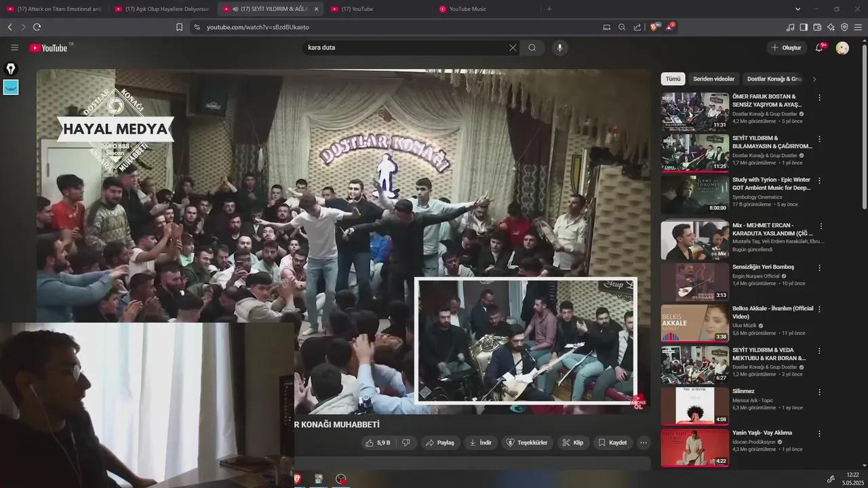Bookmark this page in the address bar

click(x=179, y=27)
